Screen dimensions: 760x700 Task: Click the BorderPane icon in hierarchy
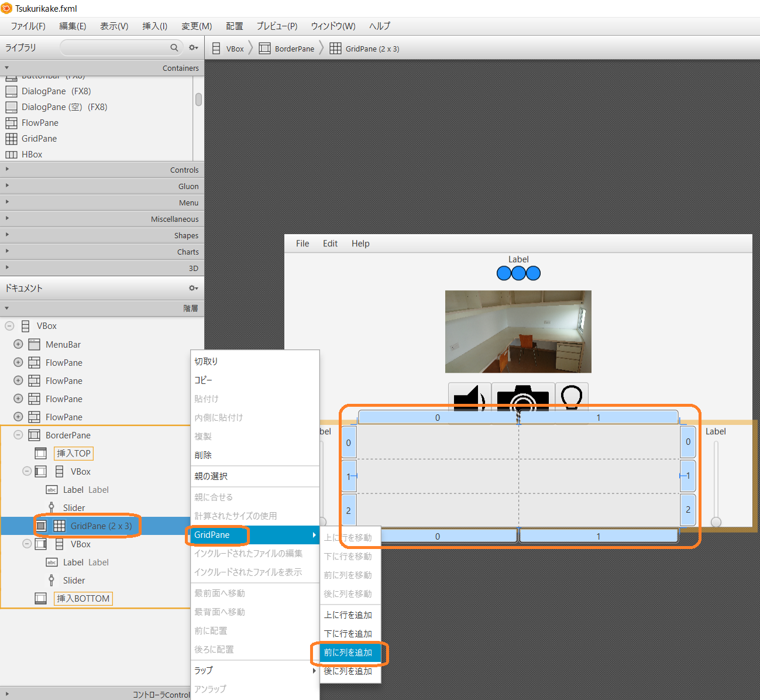click(x=35, y=435)
